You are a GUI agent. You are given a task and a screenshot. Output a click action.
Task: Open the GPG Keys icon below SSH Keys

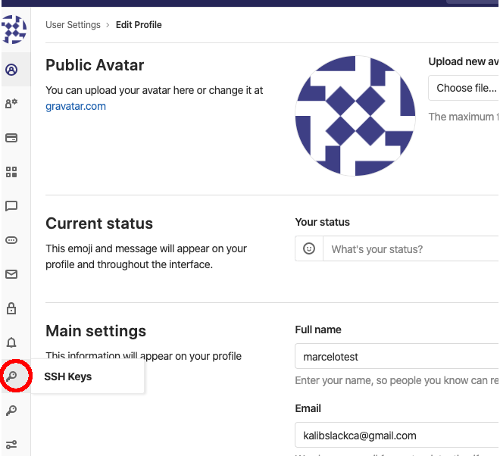(x=11, y=410)
